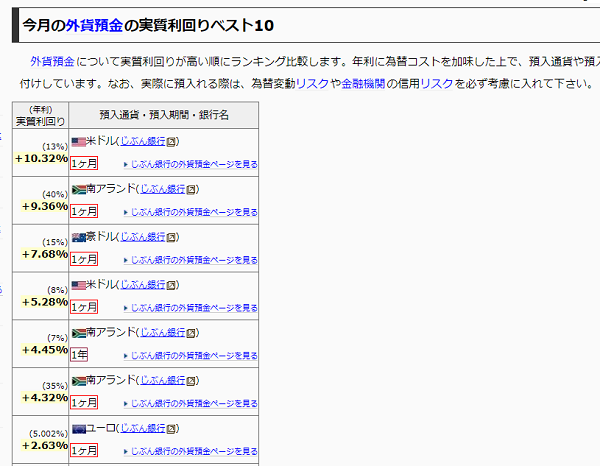Click the +5.28% yield value
This screenshot has width=600, height=466.
(45, 302)
